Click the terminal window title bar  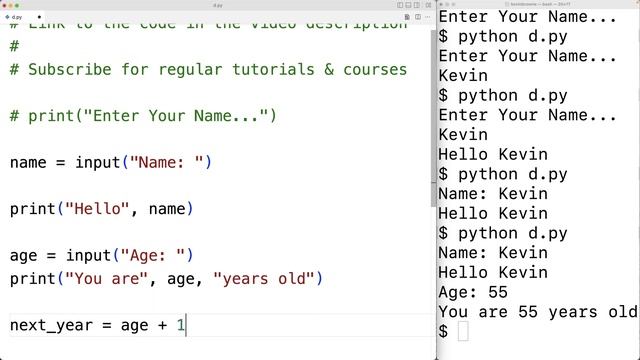(x=538, y=4)
